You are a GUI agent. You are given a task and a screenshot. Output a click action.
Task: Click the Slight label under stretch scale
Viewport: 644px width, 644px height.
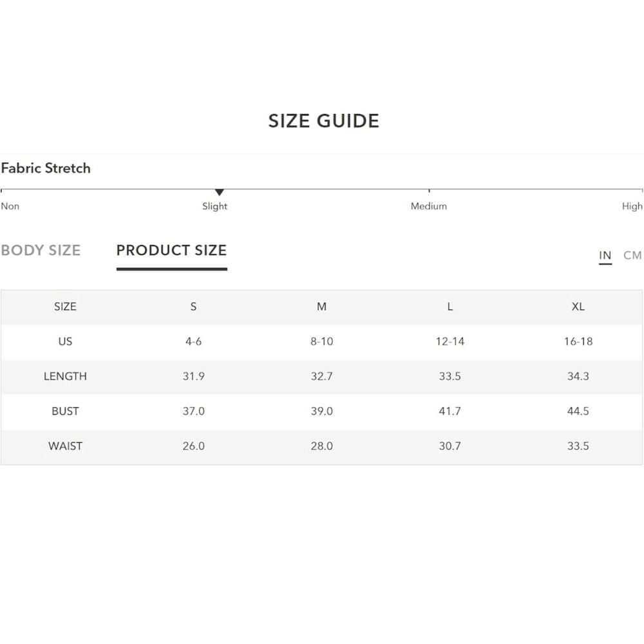pos(214,206)
